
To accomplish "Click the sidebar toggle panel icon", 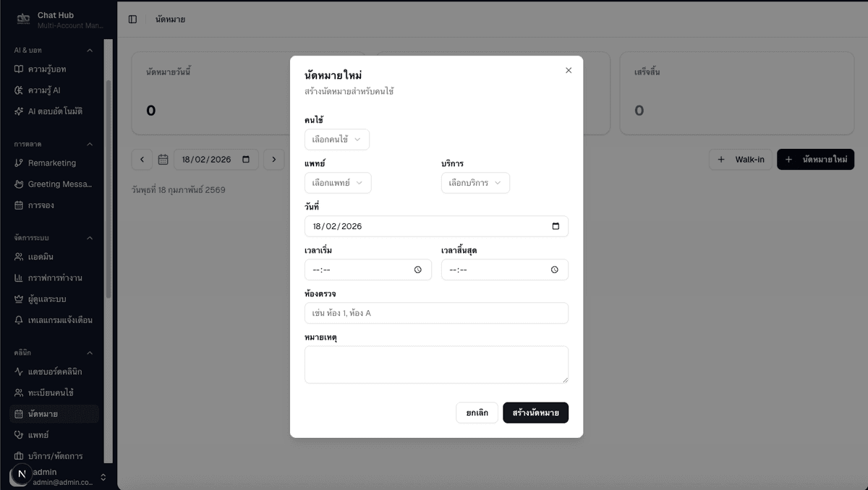I will click(132, 20).
